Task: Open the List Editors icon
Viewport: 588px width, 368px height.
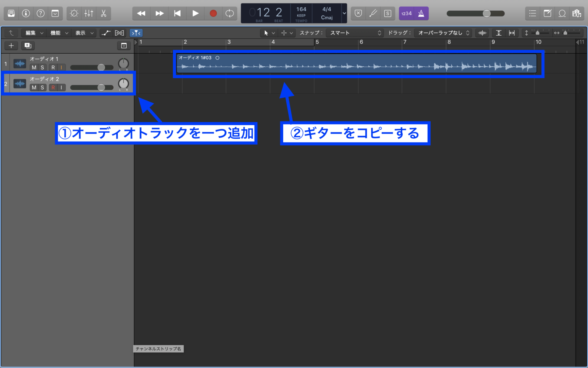Action: tap(532, 13)
